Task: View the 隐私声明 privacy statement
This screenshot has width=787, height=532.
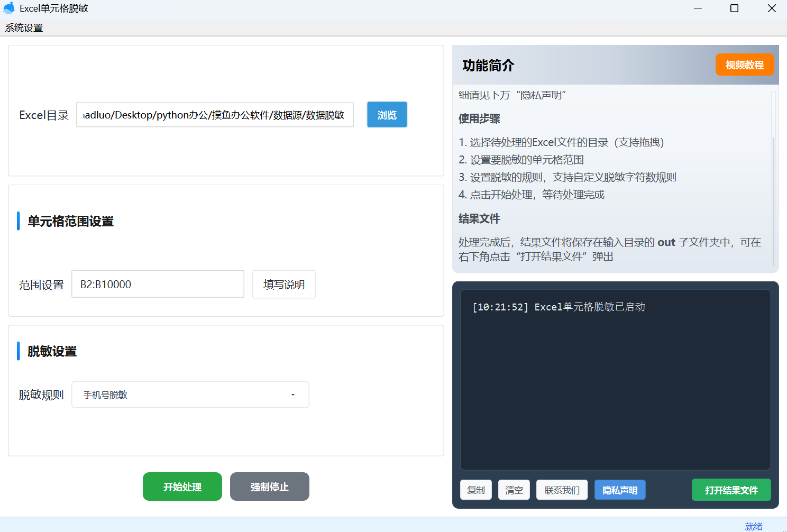Action: [x=619, y=490]
